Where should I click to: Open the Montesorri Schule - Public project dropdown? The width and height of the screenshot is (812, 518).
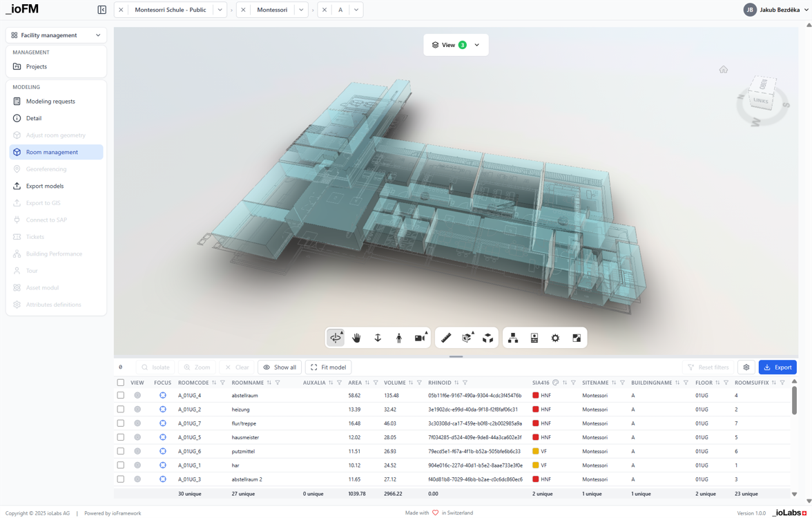220,10
